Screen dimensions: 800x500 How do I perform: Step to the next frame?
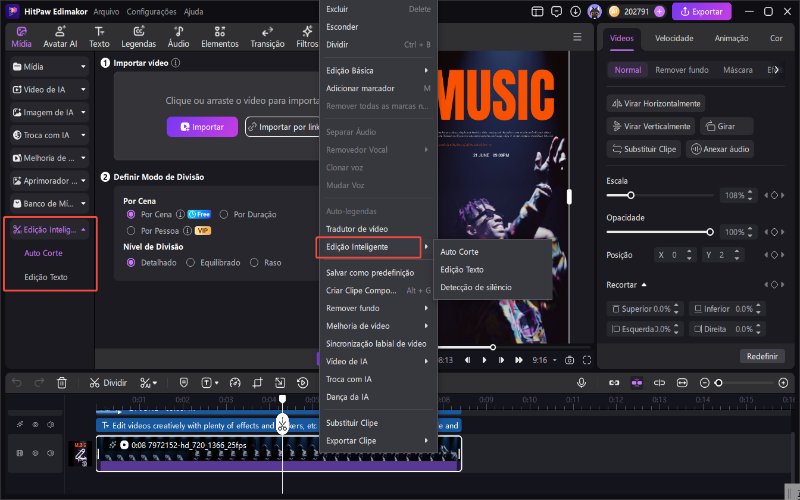click(x=502, y=360)
